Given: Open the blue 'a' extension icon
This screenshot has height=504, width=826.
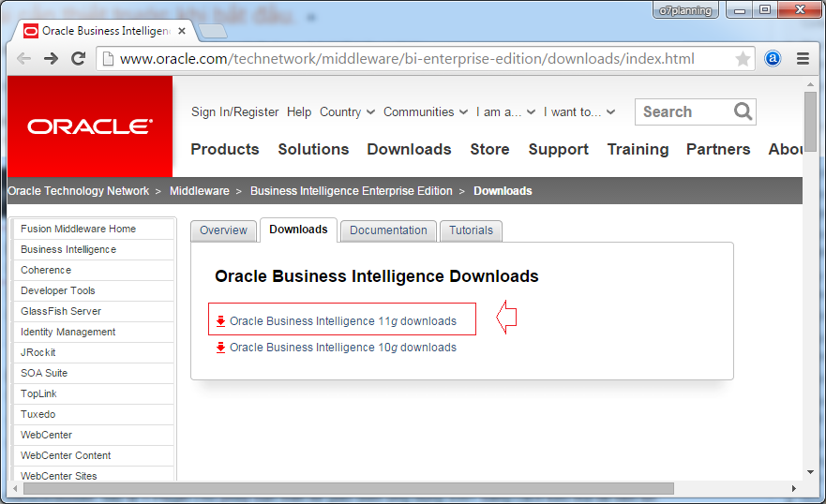Looking at the screenshot, I should coord(773,58).
